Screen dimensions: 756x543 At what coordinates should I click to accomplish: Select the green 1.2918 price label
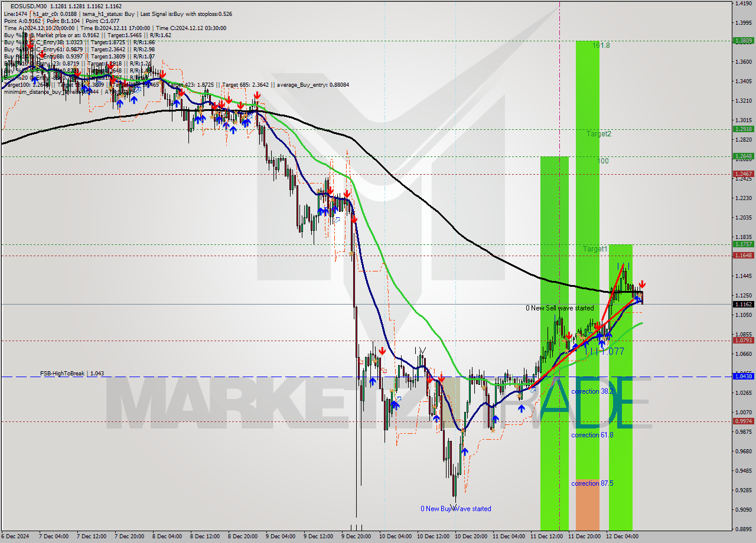pyautogui.click(x=743, y=129)
